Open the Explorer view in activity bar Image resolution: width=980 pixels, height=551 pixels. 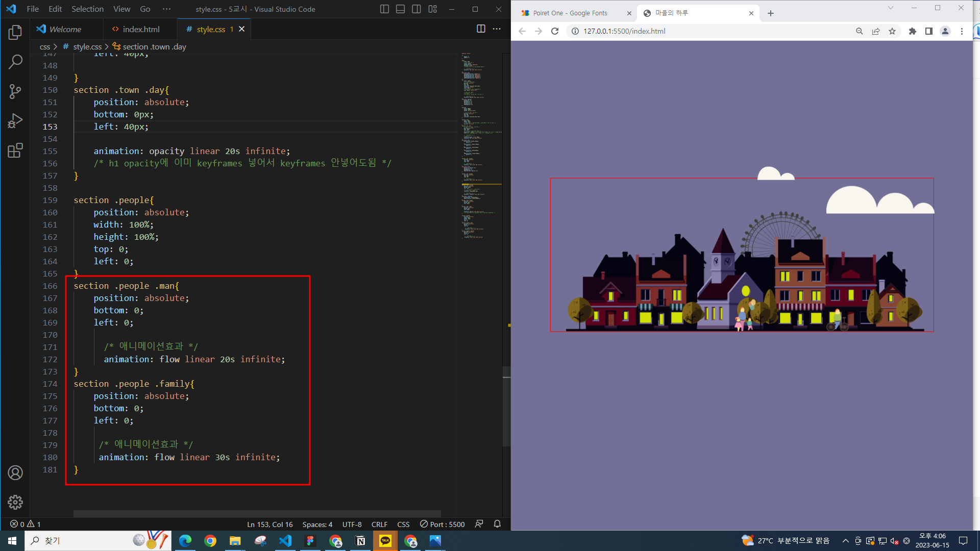click(15, 33)
